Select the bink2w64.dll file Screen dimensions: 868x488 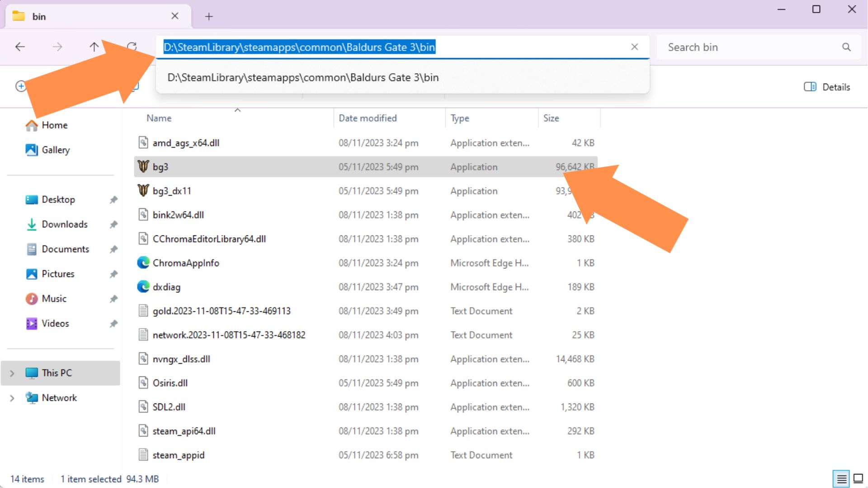pos(366,215)
